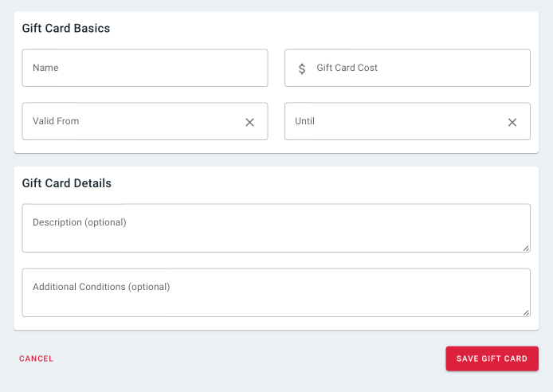Focus the Gift Card Cost field
Screen dimensions: 553x392
[407, 68]
